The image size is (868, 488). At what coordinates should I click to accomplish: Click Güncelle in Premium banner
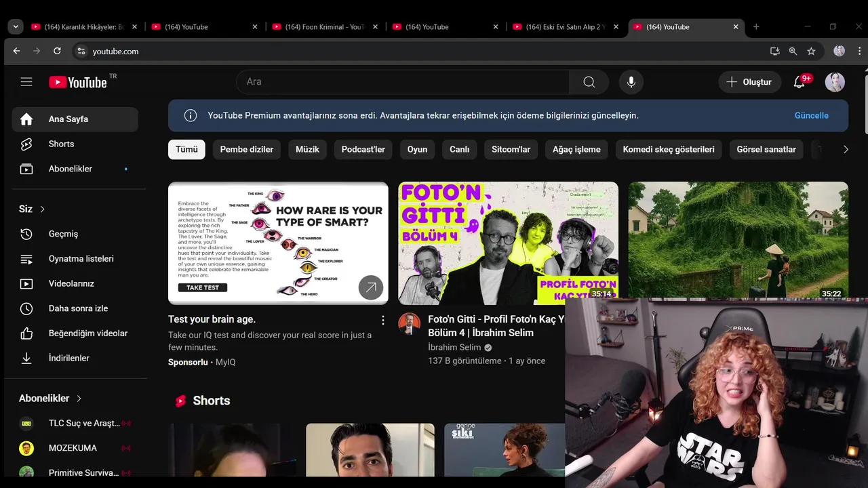[x=811, y=115]
